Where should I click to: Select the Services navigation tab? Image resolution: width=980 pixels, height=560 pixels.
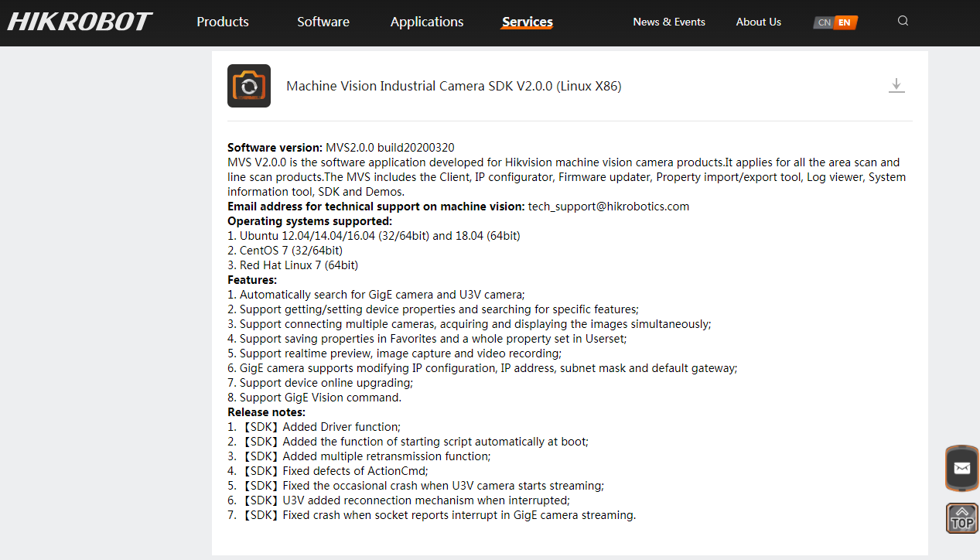click(x=527, y=22)
